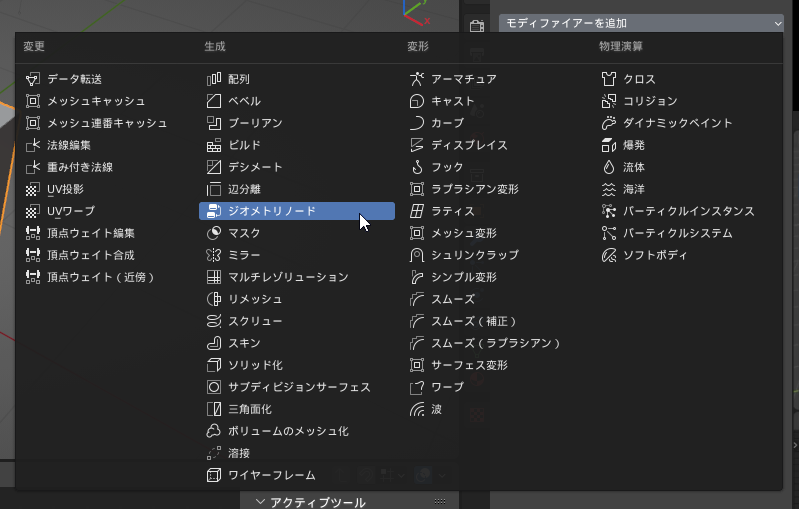Click the 海洋 waves icon
Viewport: 799px width, 509px height.
[609, 189]
